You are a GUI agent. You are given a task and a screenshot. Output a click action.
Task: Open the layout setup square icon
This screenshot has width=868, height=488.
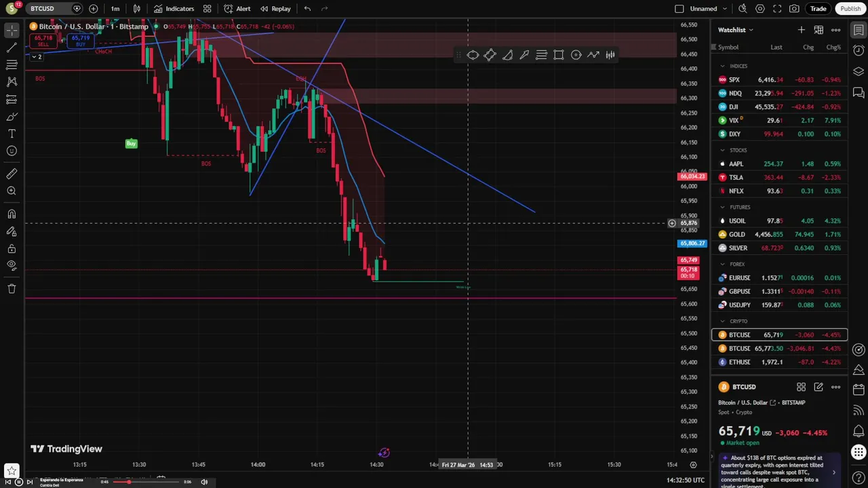(x=679, y=9)
